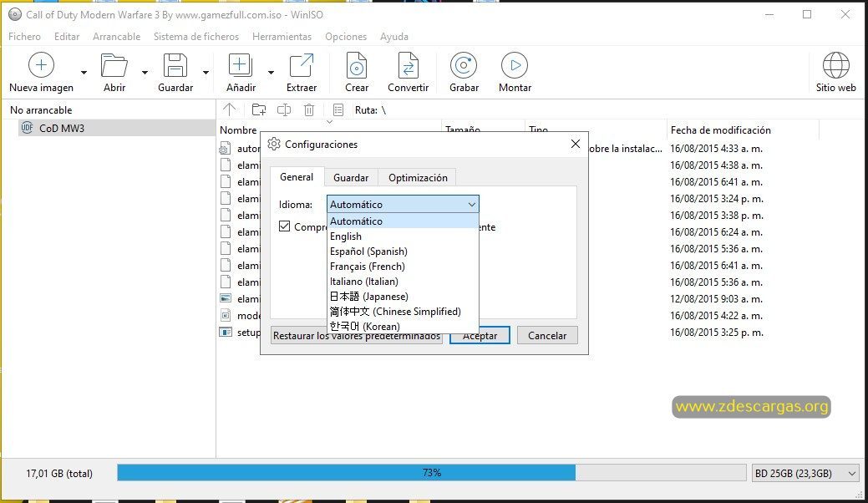Switch to the Optimización tab
Screen dimensions: 868x503
[418, 178]
